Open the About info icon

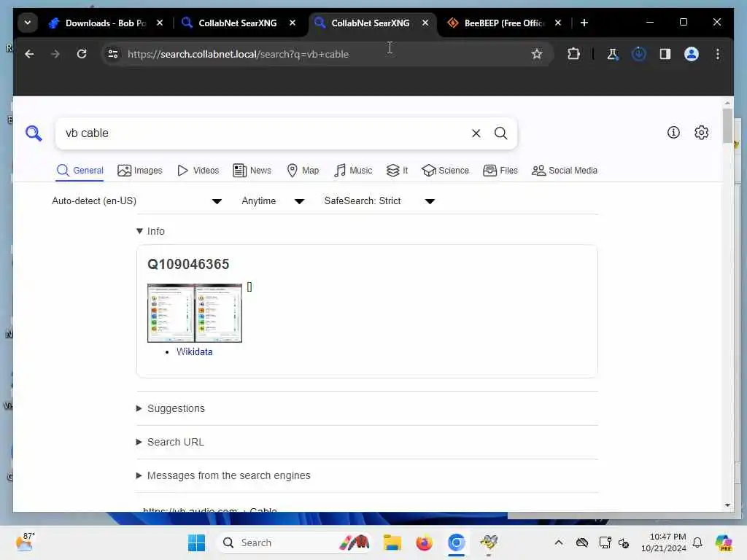[673, 133]
